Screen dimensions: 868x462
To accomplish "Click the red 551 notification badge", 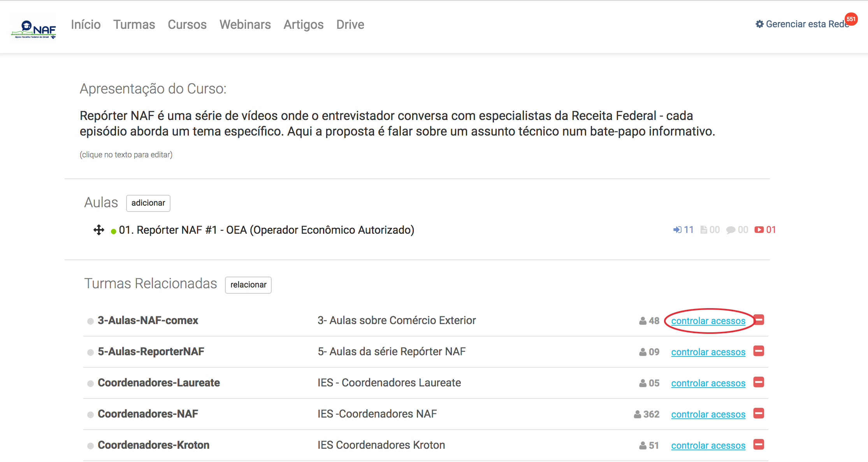I will pyautogui.click(x=851, y=19).
